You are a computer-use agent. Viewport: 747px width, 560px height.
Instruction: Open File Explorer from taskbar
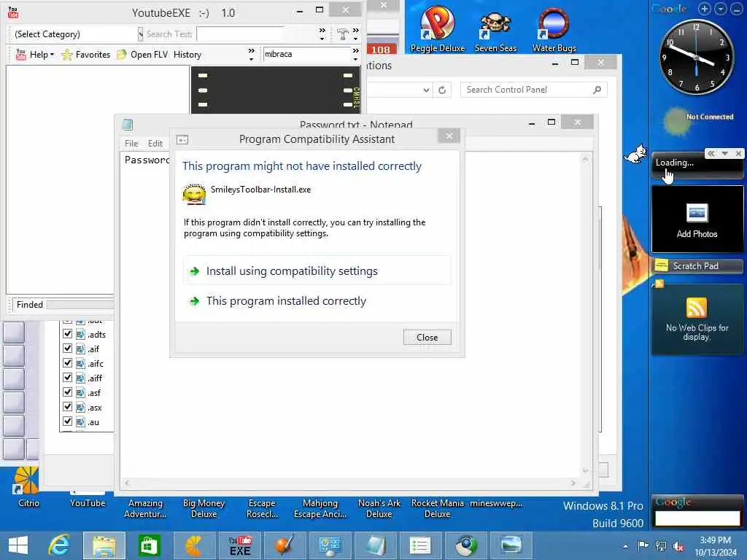(x=104, y=545)
